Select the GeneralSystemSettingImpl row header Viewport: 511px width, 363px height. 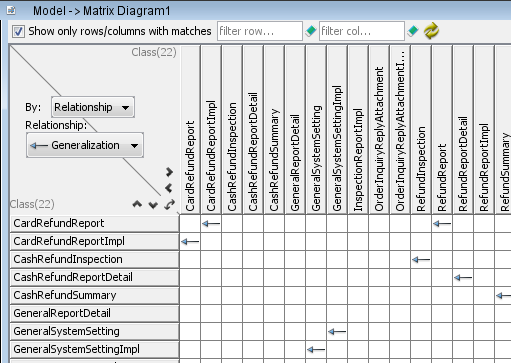(95, 349)
